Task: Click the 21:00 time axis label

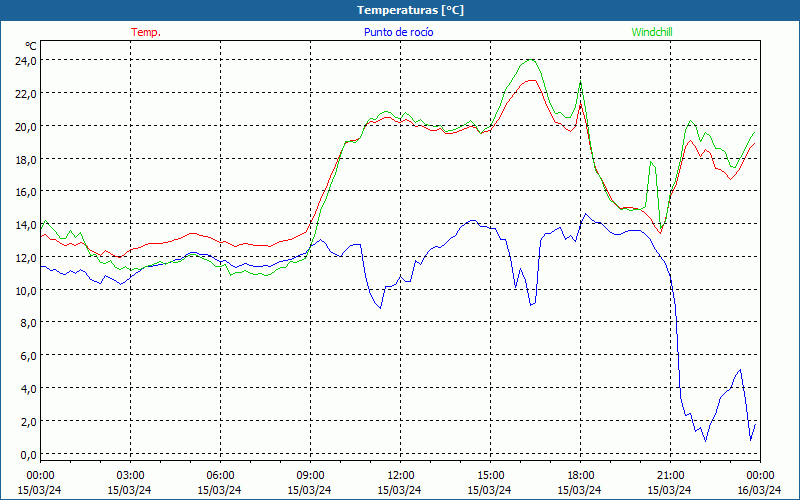Action: coord(670,476)
